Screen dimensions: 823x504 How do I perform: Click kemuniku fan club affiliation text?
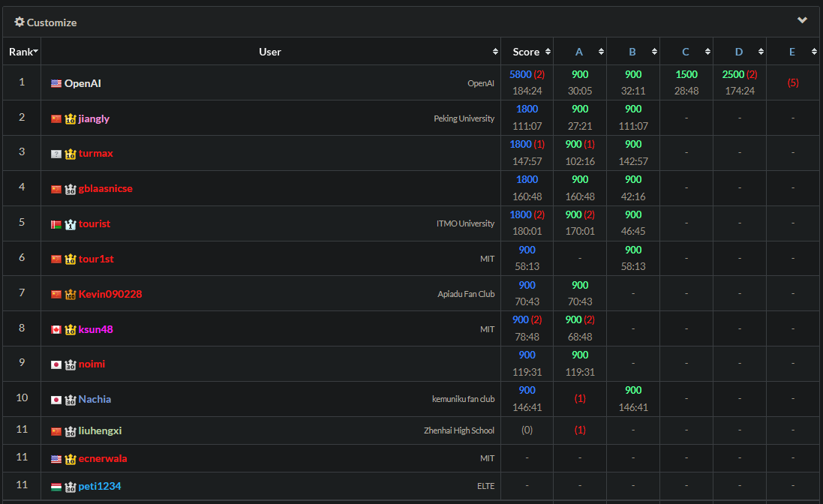click(x=463, y=398)
